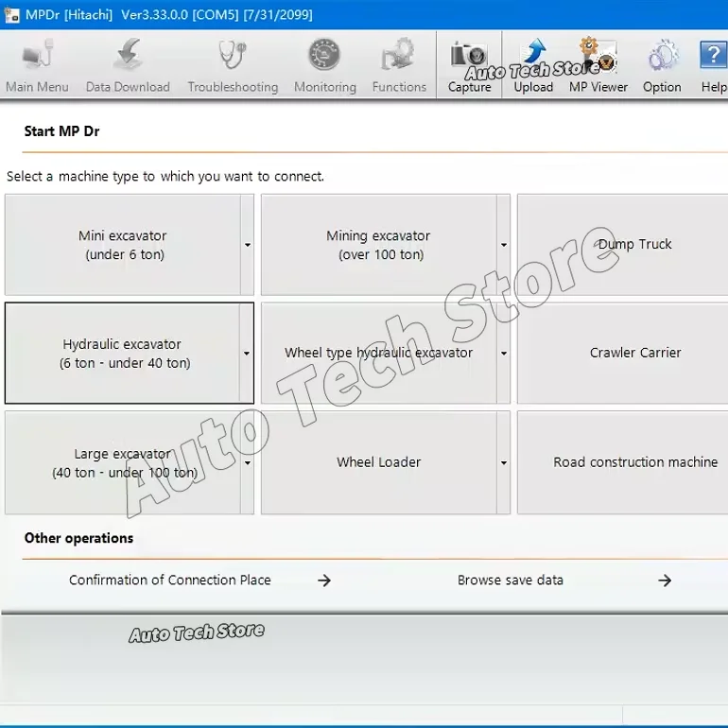Screen dimensions: 728x728
Task: Select the Crawler Carrier button
Action: click(623, 353)
